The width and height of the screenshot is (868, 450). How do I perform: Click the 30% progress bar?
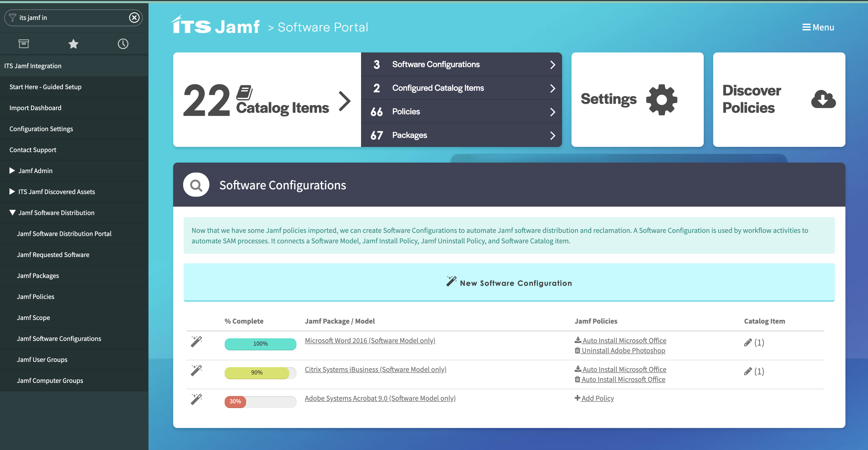click(260, 401)
